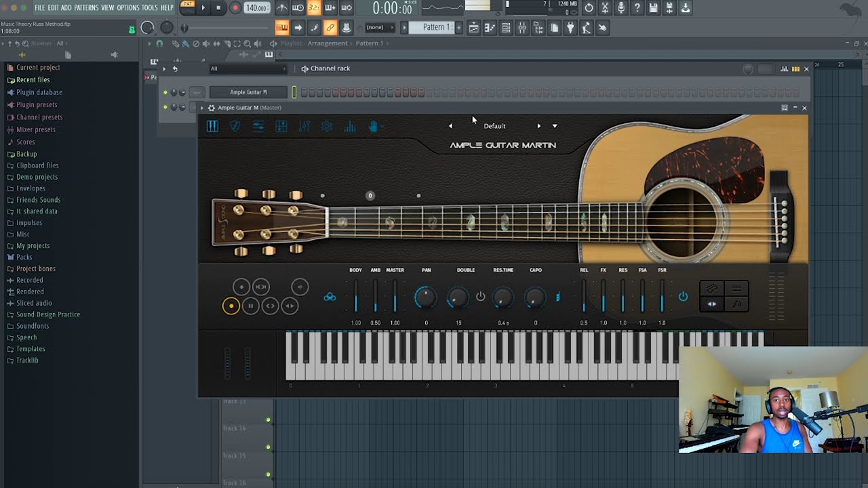Mute the Ample Guitar M channel
Screen dimensions: 868x488
(165, 92)
